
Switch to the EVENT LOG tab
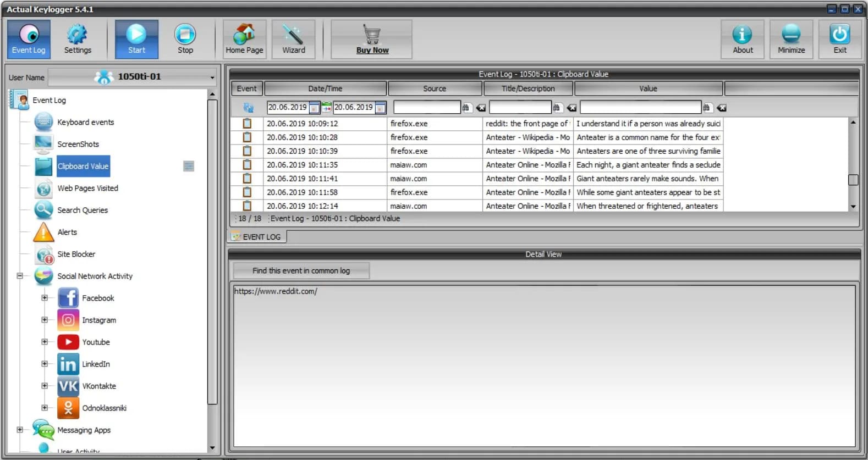[x=257, y=237]
